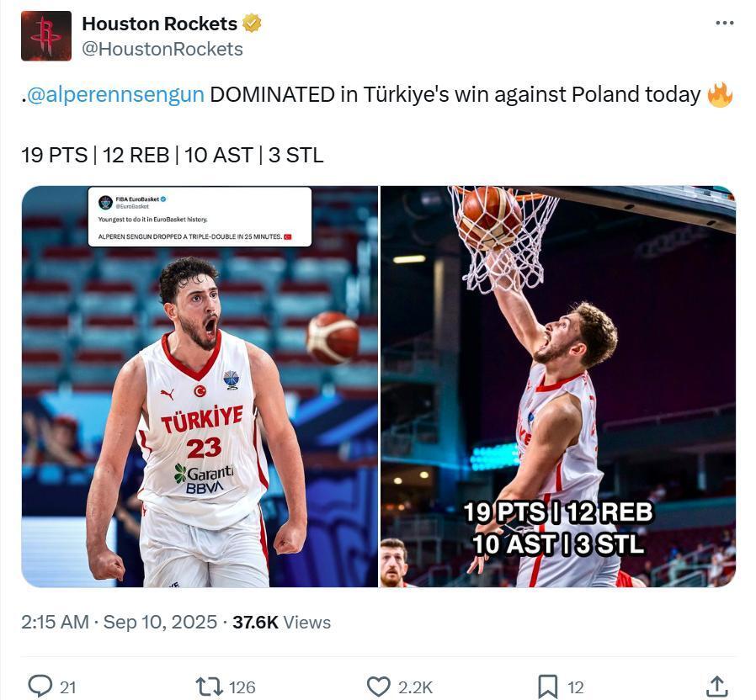Click the @HoustonRockets handle
The image size is (756, 700).
[162, 49]
